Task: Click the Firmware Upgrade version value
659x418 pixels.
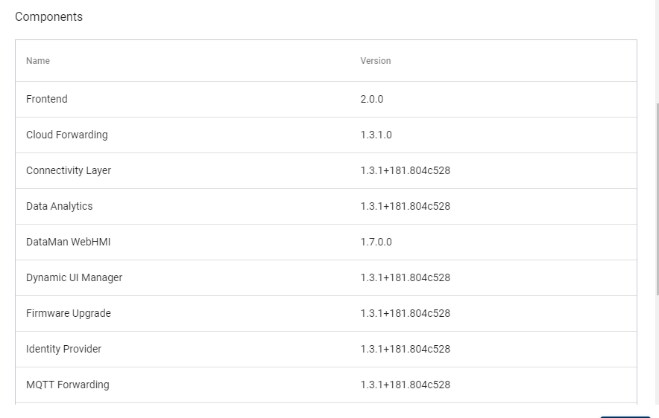Action: (405, 313)
